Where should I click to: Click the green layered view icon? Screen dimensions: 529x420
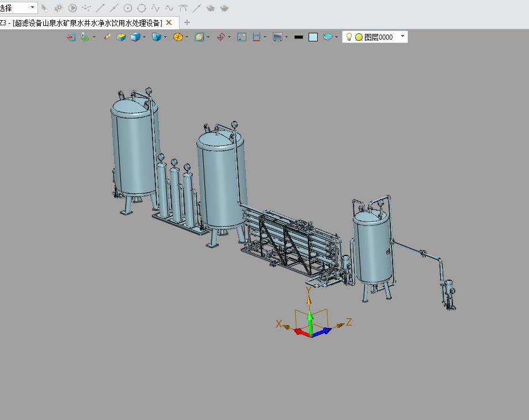click(x=85, y=37)
